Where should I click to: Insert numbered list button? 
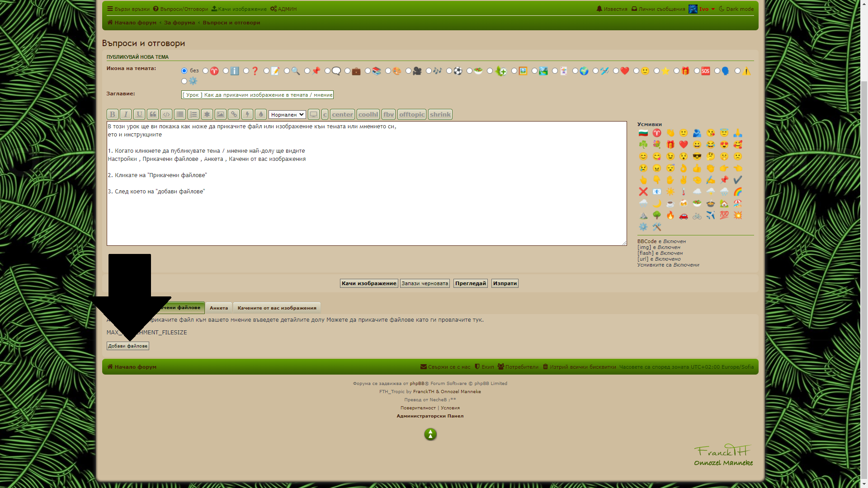pyautogui.click(x=193, y=114)
